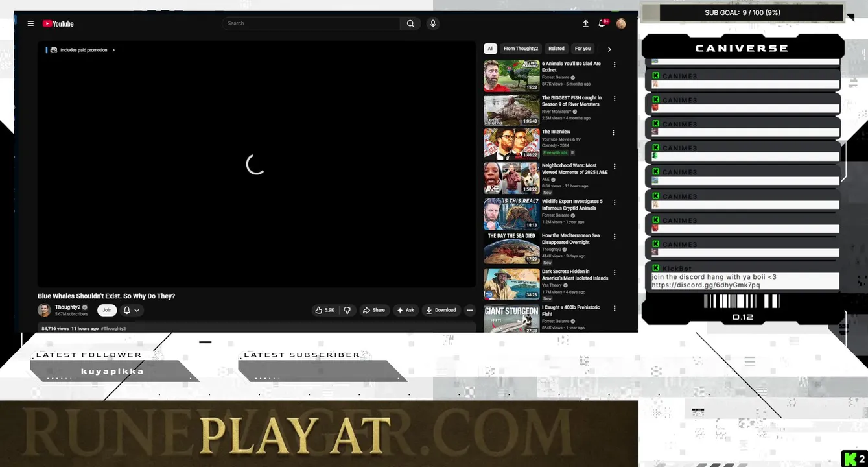Click River Monsters channel name
The image size is (868, 467).
[556, 112]
